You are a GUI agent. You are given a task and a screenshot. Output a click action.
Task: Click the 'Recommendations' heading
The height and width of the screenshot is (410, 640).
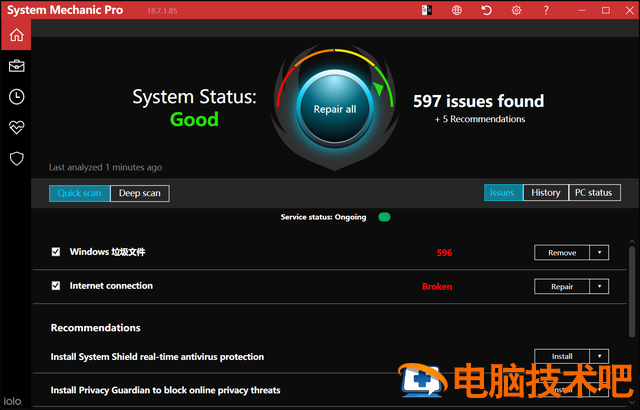point(96,328)
